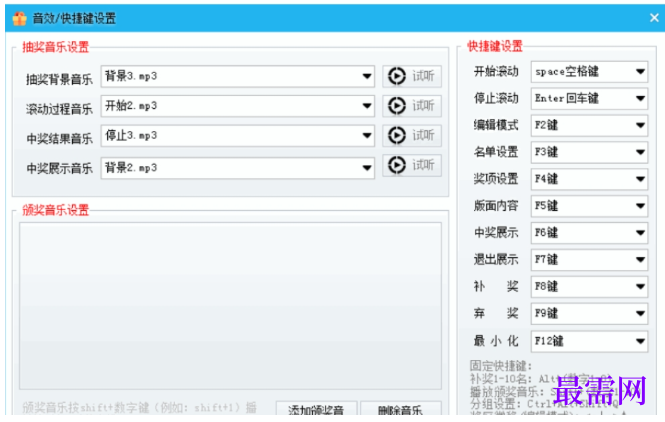
Task: Change the 中奖展示 hotkey from F6键
Action: coord(590,233)
